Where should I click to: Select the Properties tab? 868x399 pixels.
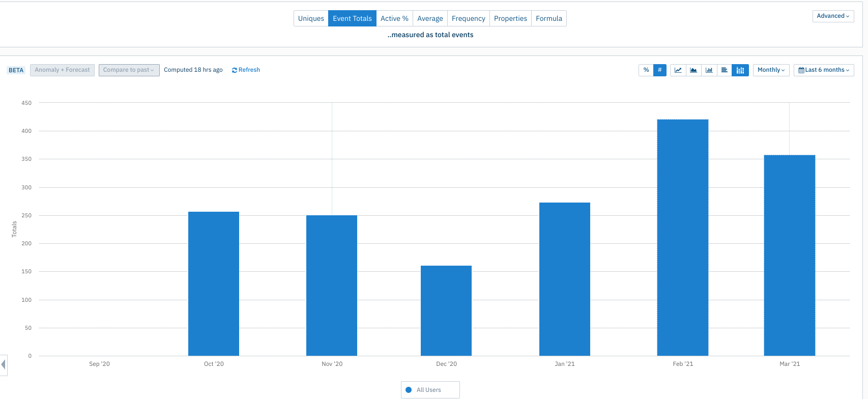pos(510,18)
